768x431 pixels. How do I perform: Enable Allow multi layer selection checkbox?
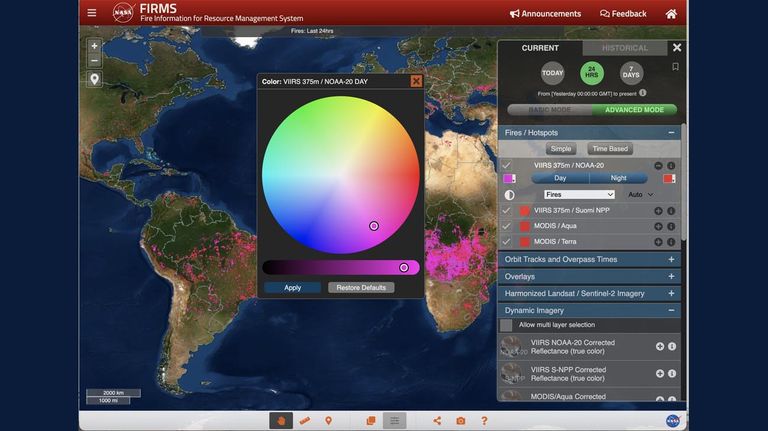point(506,325)
